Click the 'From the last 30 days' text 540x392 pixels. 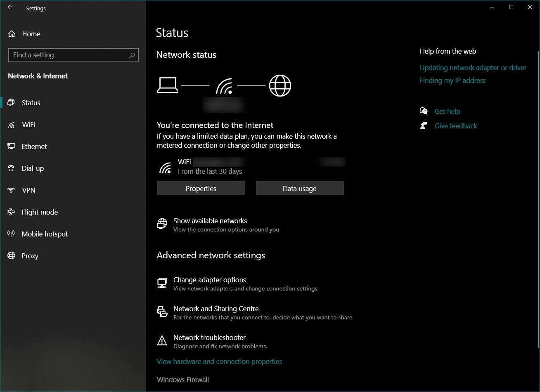pyautogui.click(x=210, y=171)
